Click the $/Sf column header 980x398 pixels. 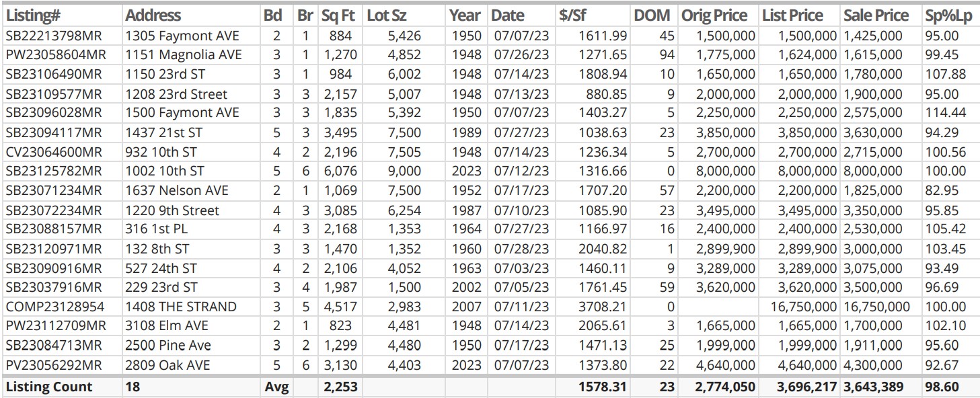pos(572,15)
